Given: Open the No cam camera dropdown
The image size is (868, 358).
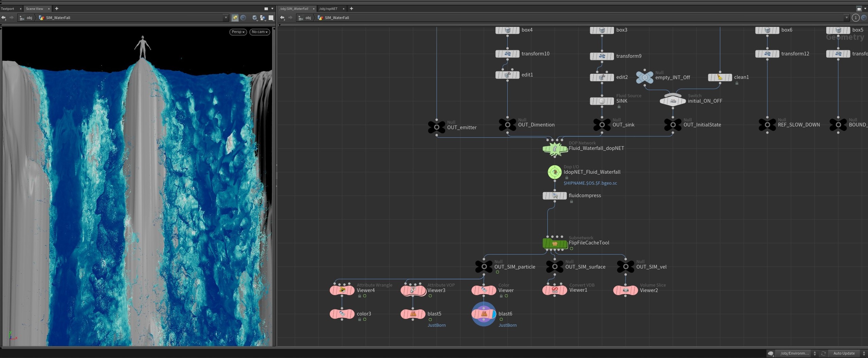Looking at the screenshot, I should coord(260,32).
